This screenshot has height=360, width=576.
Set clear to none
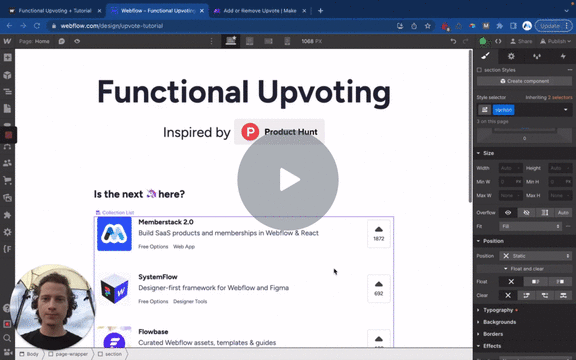508,295
